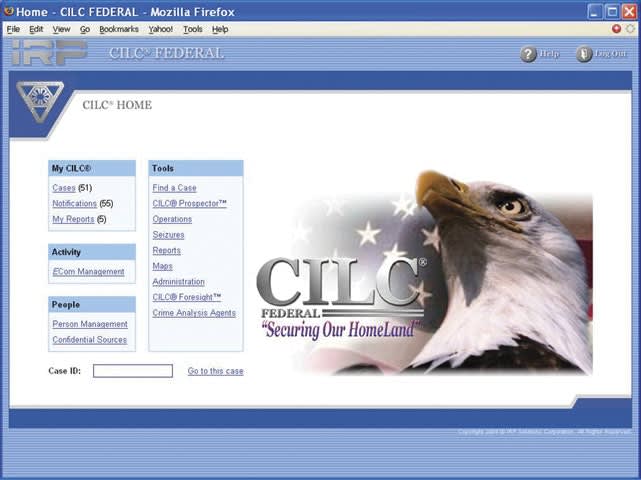Open Person Management link
Screen dimensions: 641x480
tap(90, 324)
